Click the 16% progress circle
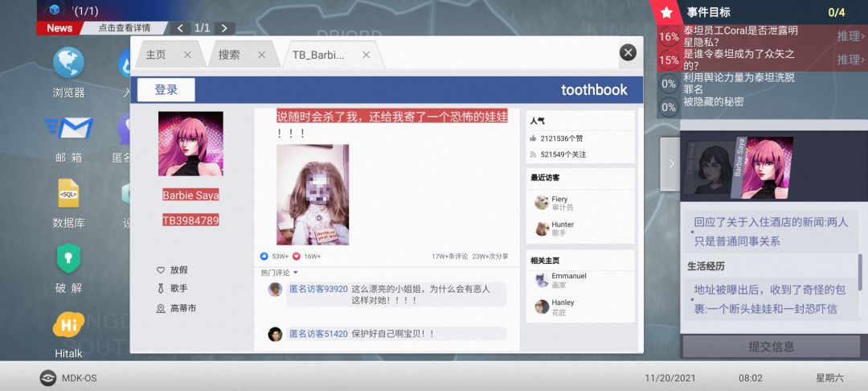The width and height of the screenshot is (868, 391). coord(669,36)
